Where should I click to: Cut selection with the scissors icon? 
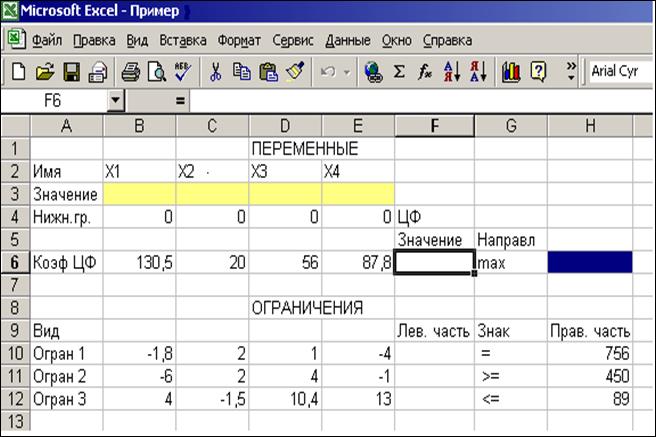215,72
